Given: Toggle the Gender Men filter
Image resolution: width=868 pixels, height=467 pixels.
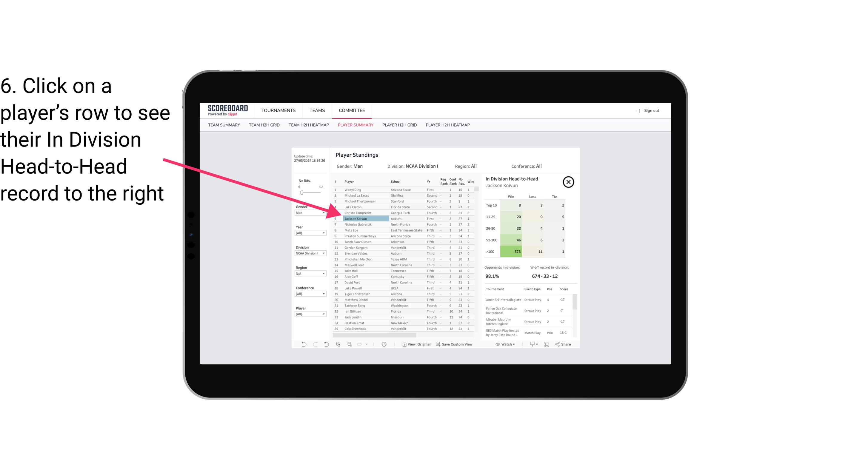Looking at the screenshot, I should 308,212.
